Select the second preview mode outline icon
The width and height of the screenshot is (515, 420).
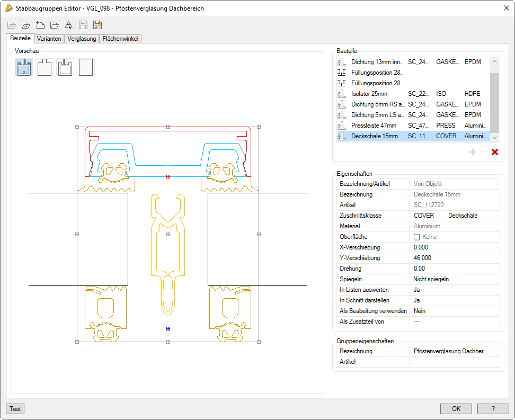tap(45, 67)
